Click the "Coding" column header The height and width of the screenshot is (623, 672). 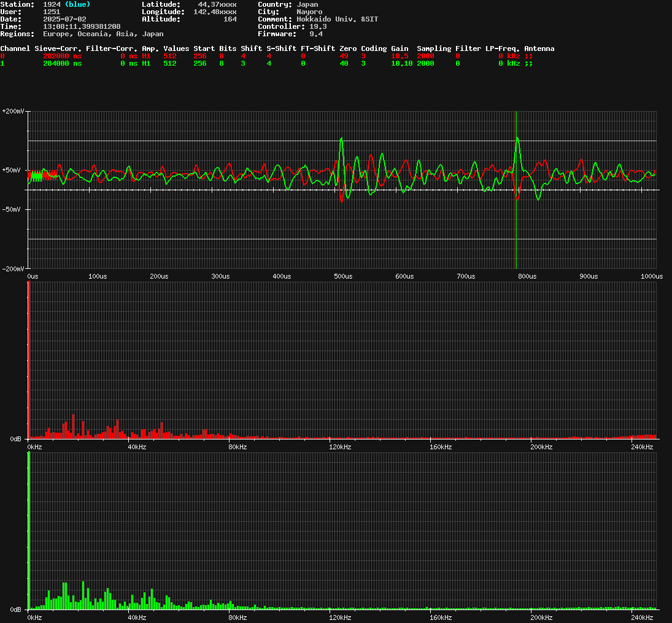tap(373, 48)
